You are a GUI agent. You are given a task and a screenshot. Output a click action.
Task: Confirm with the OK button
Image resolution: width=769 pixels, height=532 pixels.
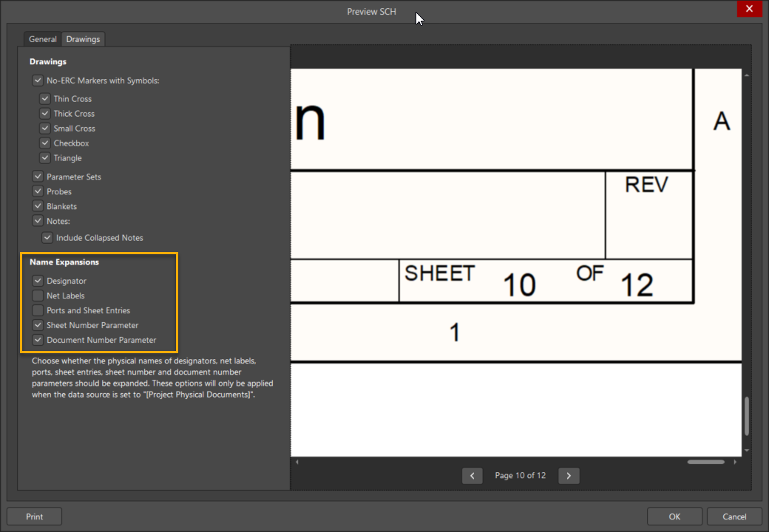[x=674, y=516]
